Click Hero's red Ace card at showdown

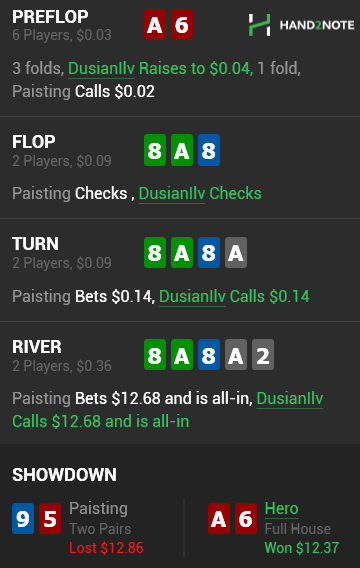pyautogui.click(x=219, y=518)
